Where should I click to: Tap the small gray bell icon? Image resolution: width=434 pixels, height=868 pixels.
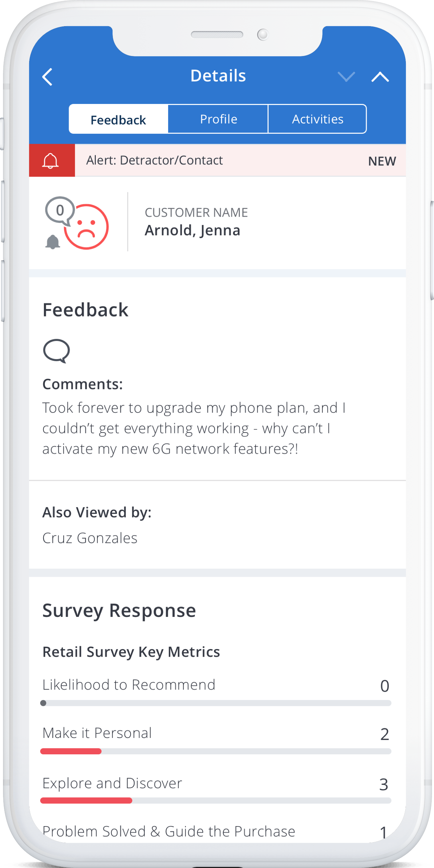pyautogui.click(x=53, y=242)
